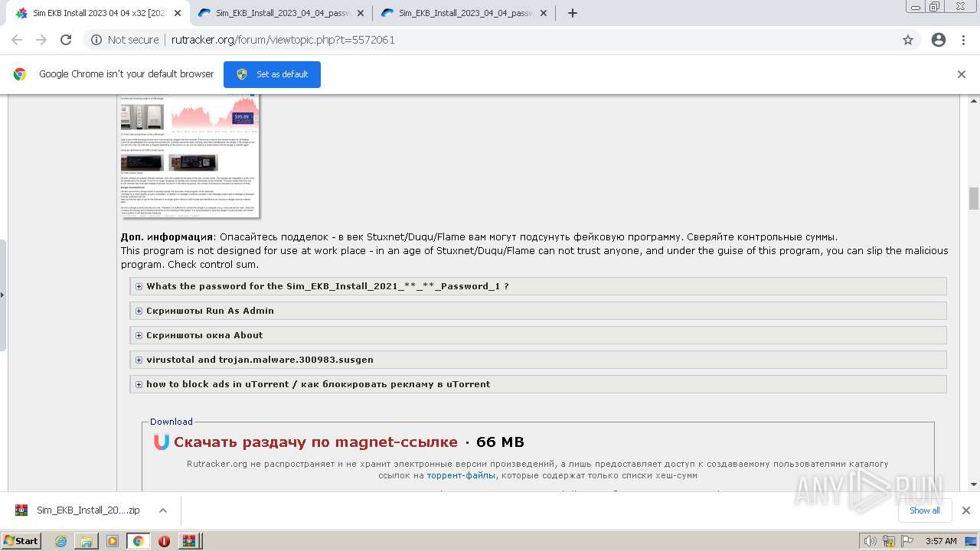Go back to the previous page
The height and width of the screenshot is (551, 980).
(x=17, y=40)
